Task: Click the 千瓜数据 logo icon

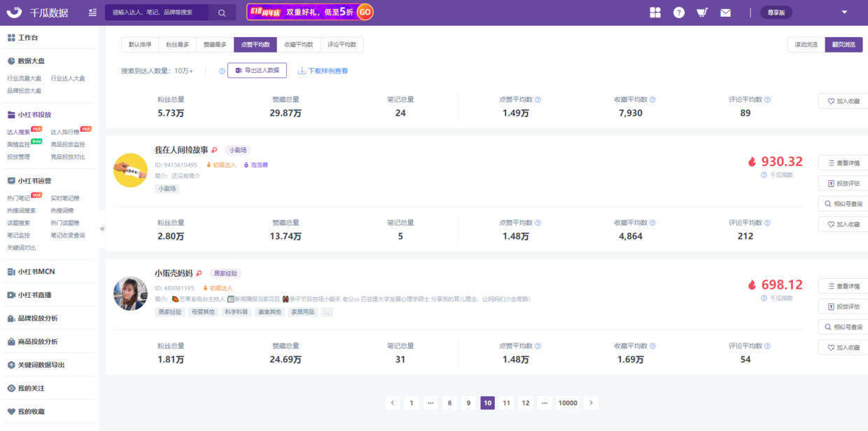Action: [x=14, y=13]
